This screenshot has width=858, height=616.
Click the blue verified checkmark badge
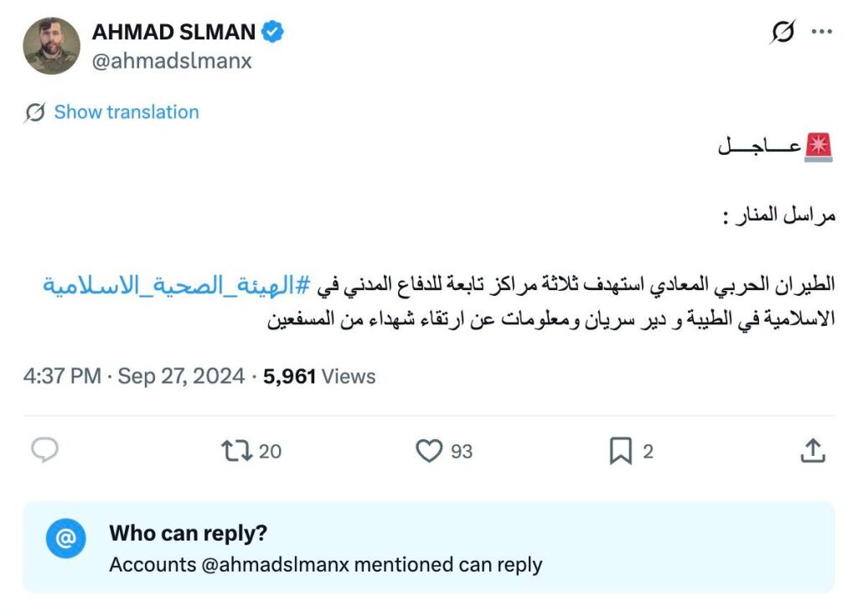273,32
